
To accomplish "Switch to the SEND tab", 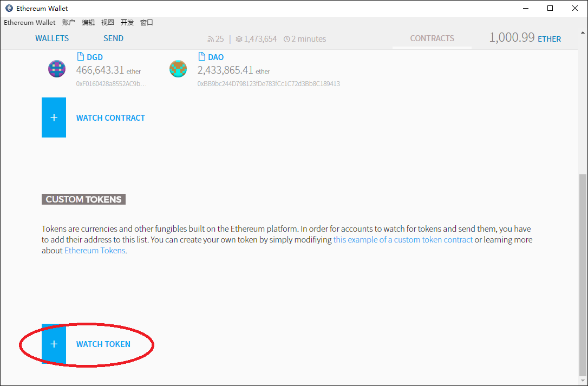I will (113, 38).
